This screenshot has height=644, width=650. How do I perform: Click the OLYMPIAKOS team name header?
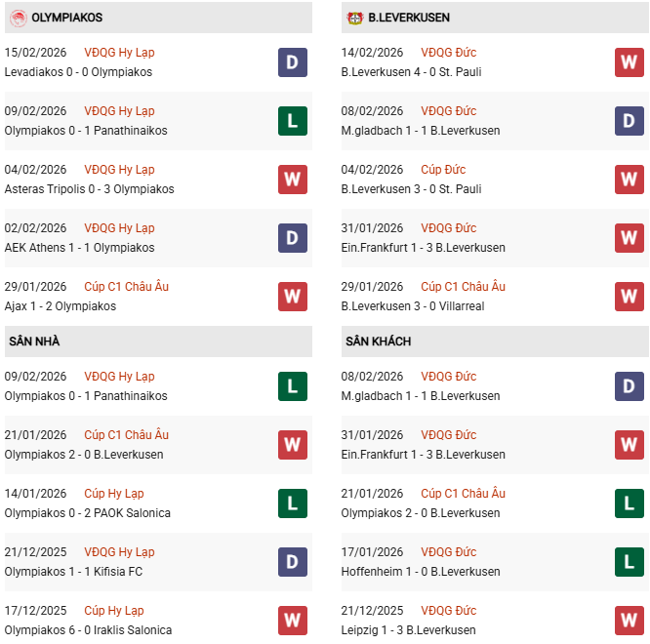pyautogui.click(x=66, y=18)
